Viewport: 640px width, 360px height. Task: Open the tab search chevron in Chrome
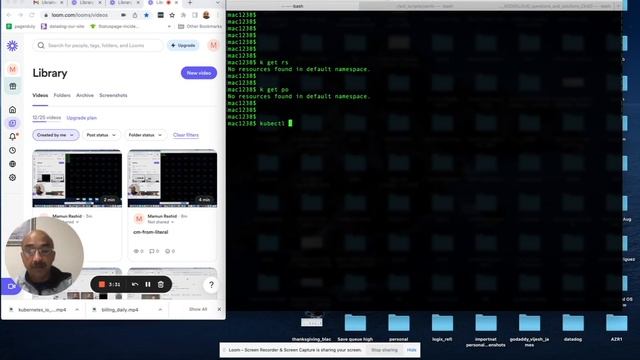coord(218,2)
